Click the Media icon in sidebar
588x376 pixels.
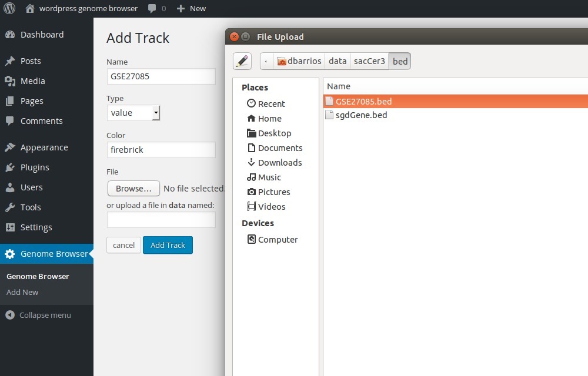click(x=10, y=81)
